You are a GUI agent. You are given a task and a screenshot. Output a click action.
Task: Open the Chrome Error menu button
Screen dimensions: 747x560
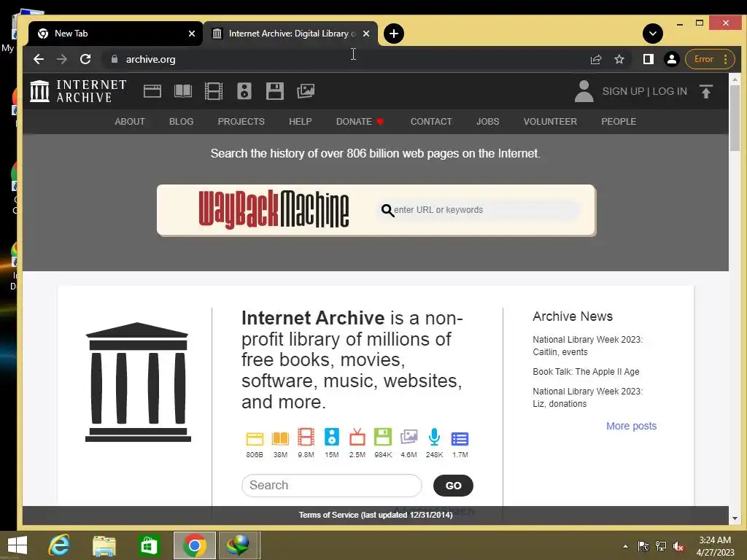pyautogui.click(x=710, y=59)
